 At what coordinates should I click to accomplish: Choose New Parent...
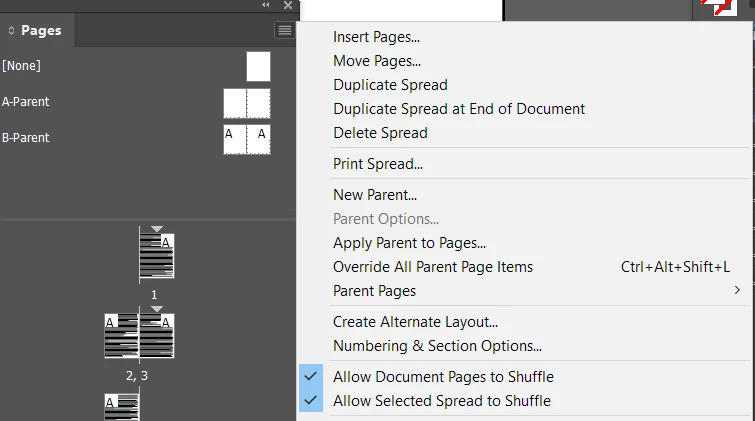(x=375, y=195)
